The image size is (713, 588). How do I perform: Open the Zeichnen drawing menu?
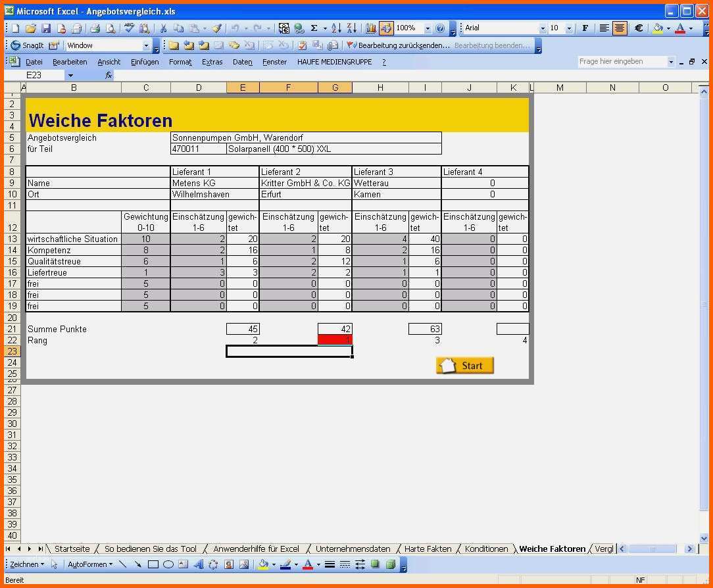27,565
